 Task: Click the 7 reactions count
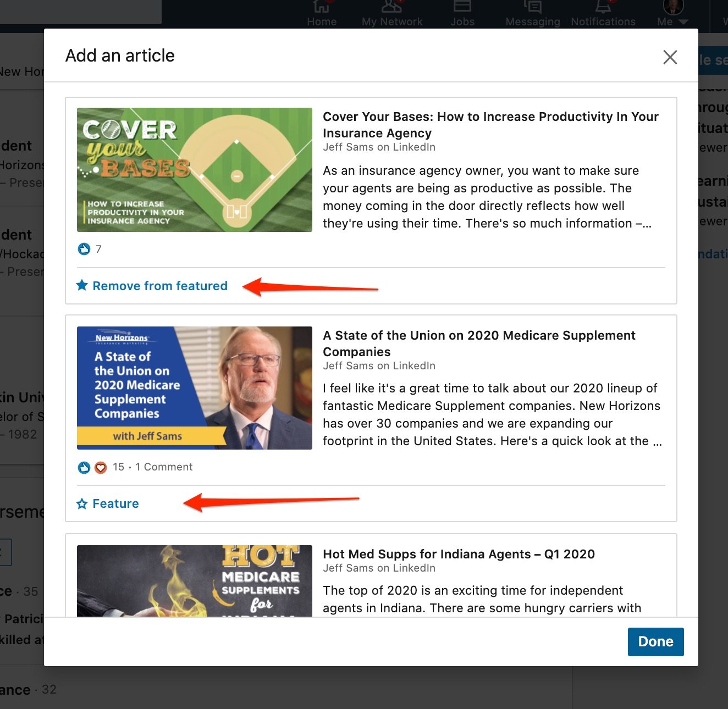coord(98,249)
